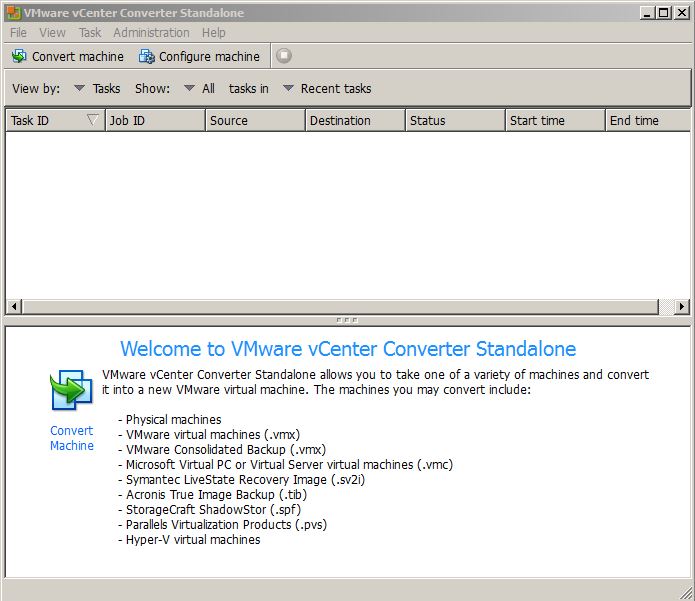Click the Start time column header

click(x=555, y=121)
